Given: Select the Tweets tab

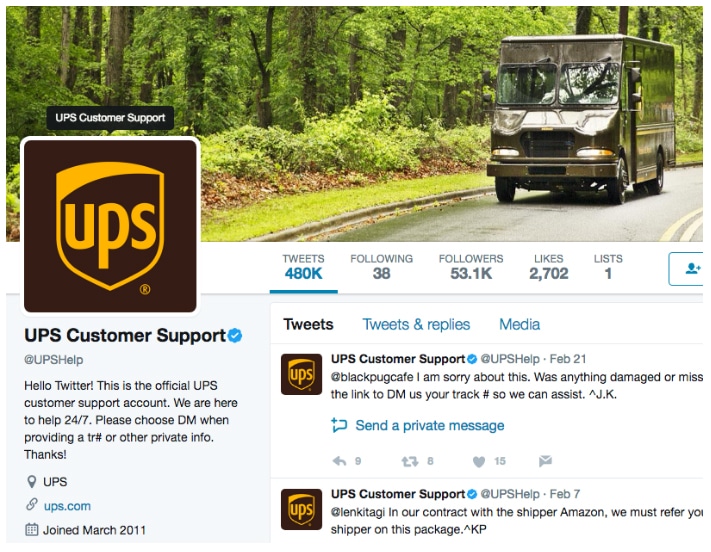Looking at the screenshot, I should (308, 324).
